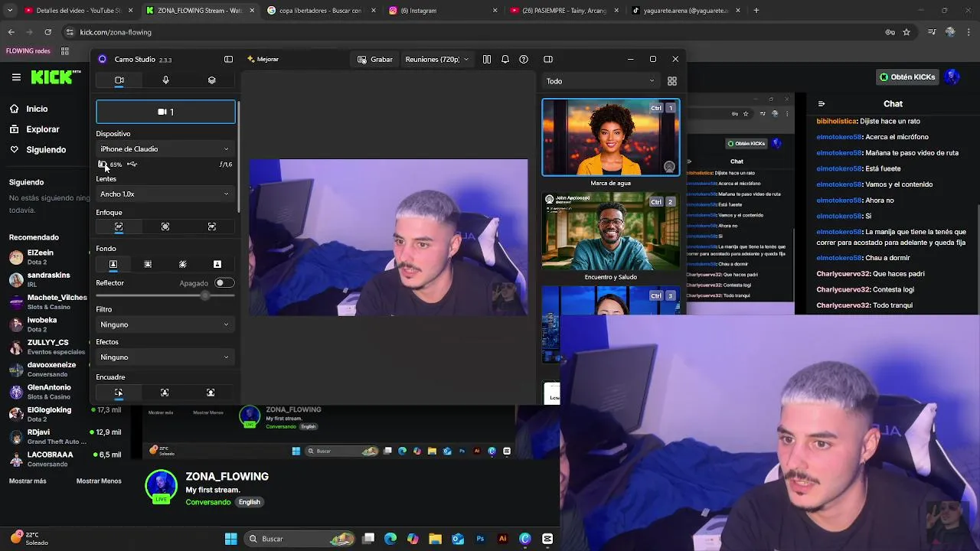The image size is (980, 551).
Task: Open Kick Explorar page
Action: click(43, 129)
